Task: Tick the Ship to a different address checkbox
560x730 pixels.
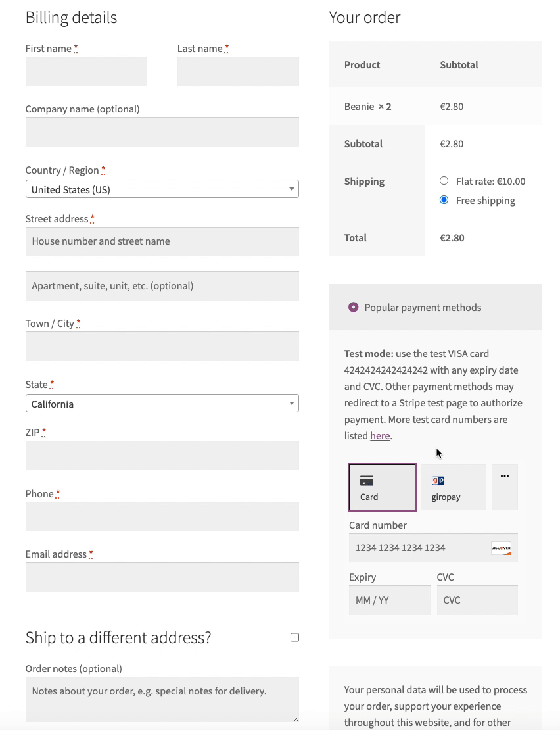Action: coord(294,637)
